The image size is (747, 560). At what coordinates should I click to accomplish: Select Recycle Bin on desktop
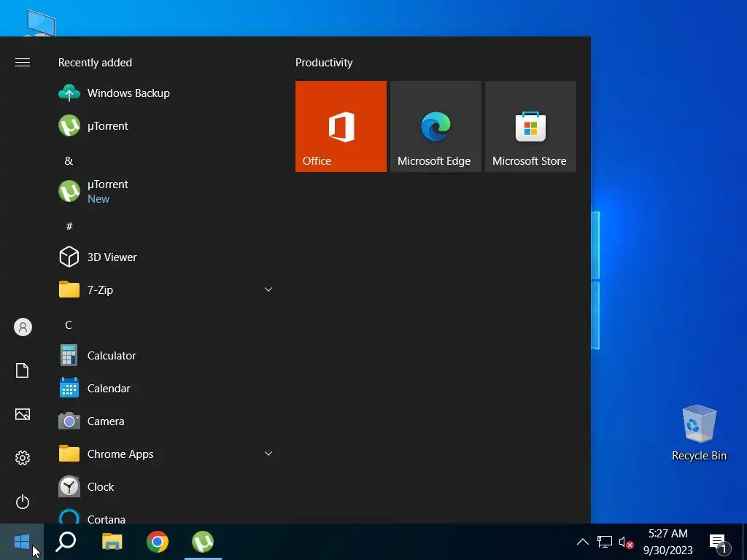pyautogui.click(x=699, y=432)
